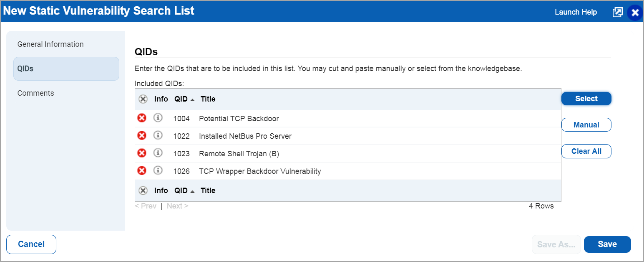The width and height of the screenshot is (644, 262).
Task: Clear All included QIDs
Action: pos(586,151)
